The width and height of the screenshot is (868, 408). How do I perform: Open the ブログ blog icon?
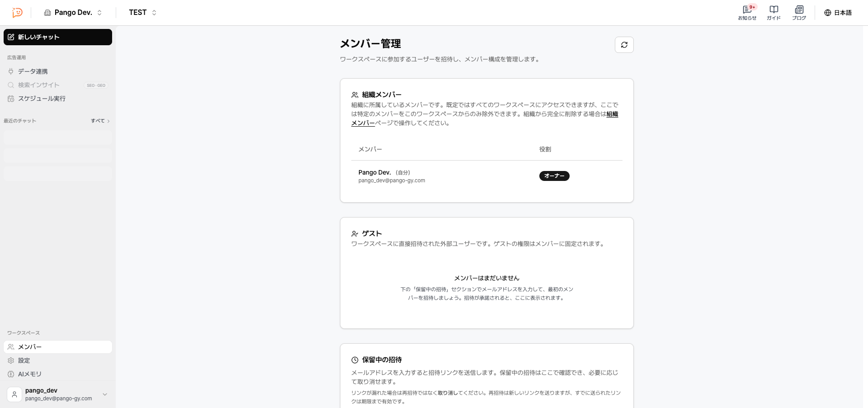click(799, 13)
